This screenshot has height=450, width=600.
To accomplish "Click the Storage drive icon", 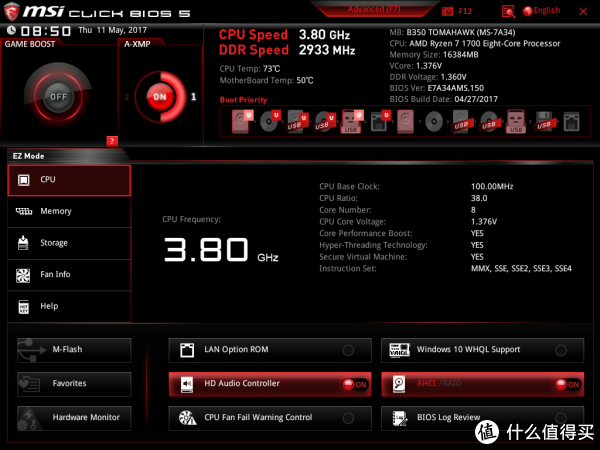I will (x=23, y=243).
